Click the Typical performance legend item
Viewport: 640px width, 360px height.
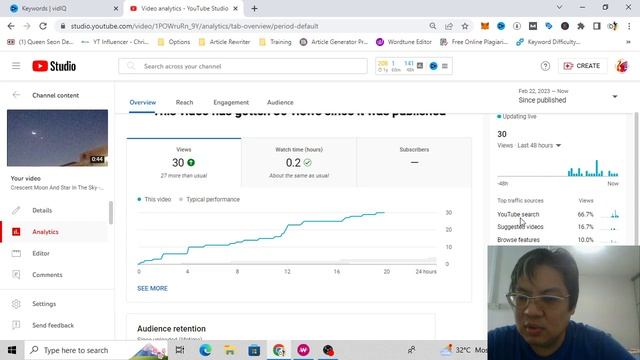coord(209,199)
